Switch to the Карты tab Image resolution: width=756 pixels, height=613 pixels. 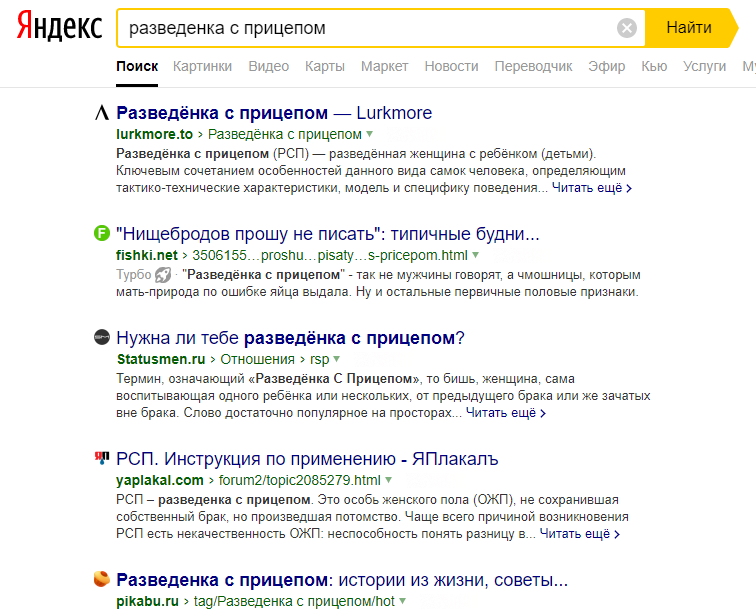point(325,66)
